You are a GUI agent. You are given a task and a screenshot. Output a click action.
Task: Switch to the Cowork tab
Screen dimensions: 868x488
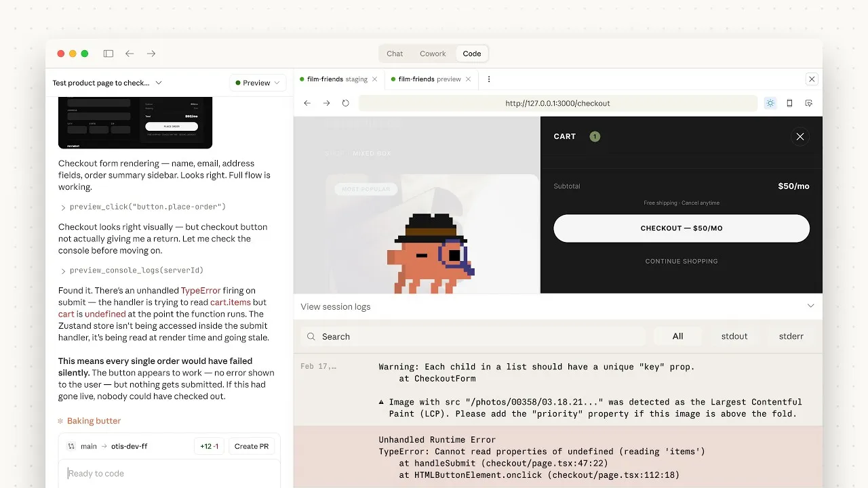point(433,54)
